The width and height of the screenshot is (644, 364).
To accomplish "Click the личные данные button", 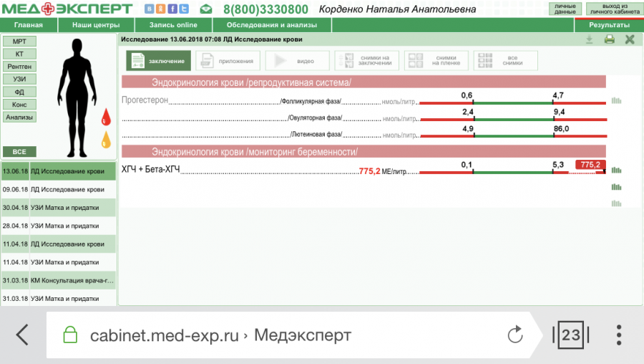I will click(x=565, y=9).
